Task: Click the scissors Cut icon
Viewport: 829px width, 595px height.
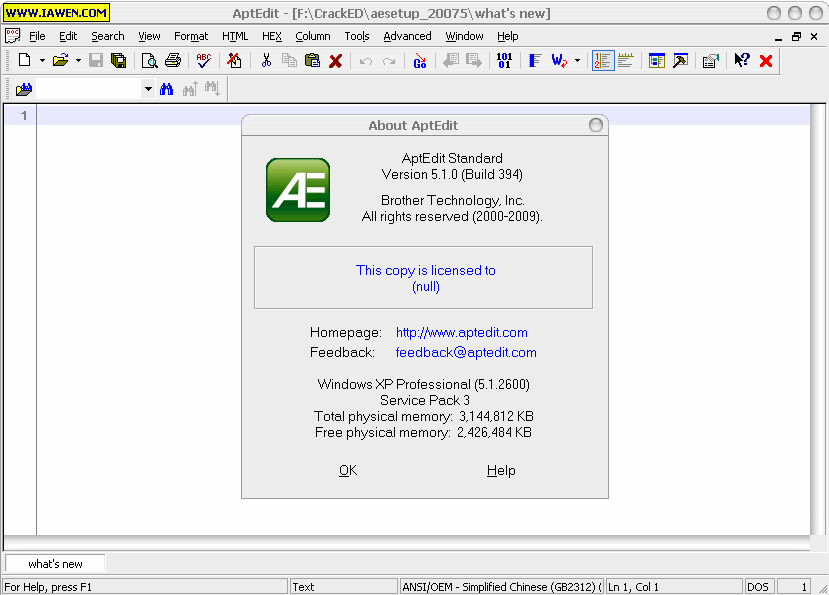Action: 266,61
